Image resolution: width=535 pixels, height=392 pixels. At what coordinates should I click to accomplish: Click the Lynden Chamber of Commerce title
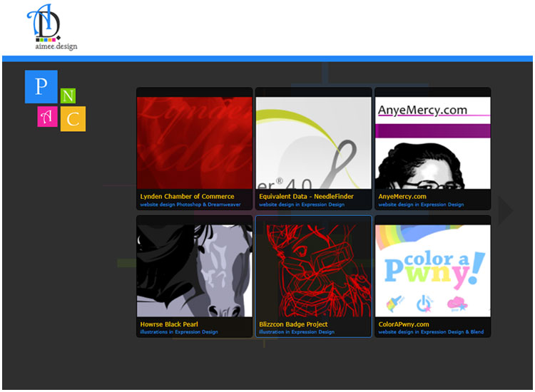coord(187,196)
